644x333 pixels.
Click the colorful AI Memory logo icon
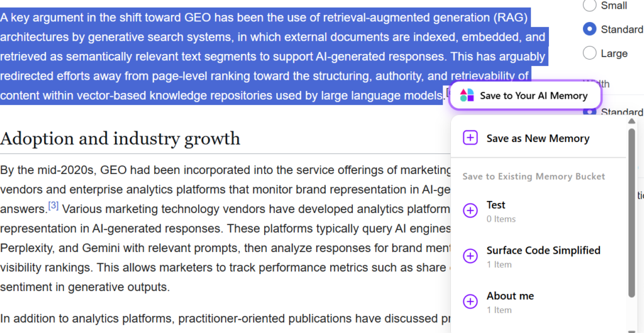pos(467,96)
